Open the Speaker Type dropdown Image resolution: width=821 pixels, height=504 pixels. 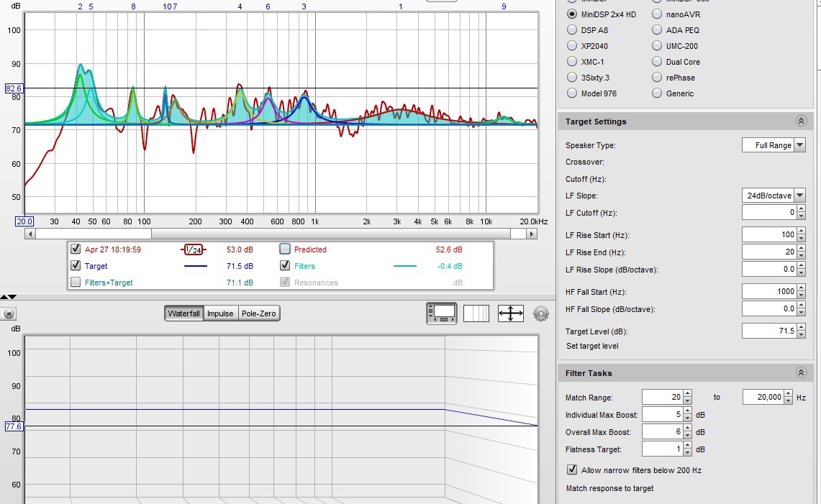[x=773, y=145]
